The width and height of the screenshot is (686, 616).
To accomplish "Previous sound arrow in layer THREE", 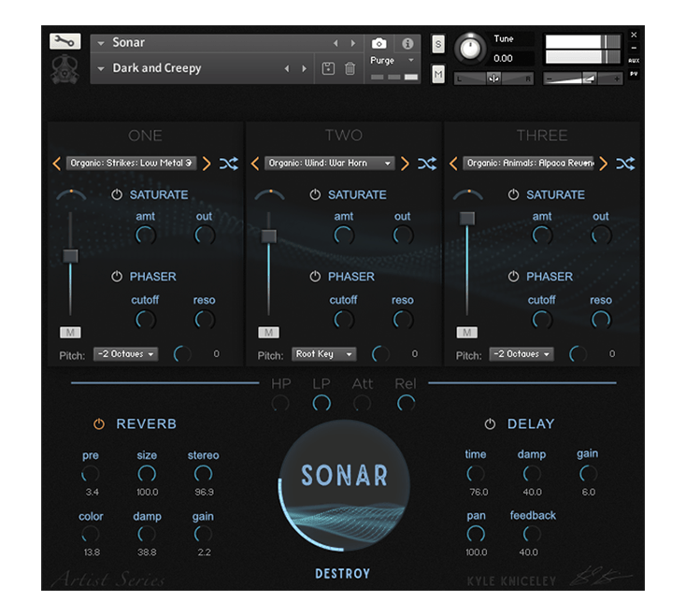I will (453, 164).
